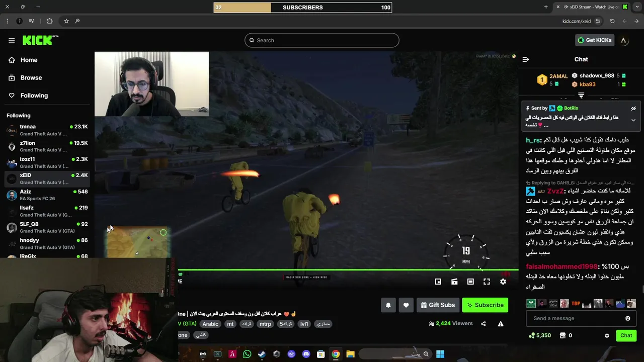Enter fullscreen video mode
Image resolution: width=644 pixels, height=362 pixels.
coord(487,282)
